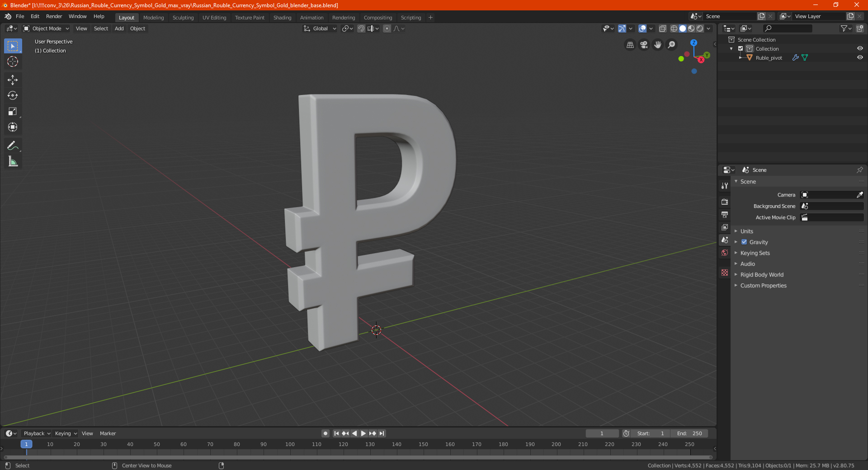Viewport: 868px width, 470px height.
Task: Toggle camera view icon
Action: point(644,45)
